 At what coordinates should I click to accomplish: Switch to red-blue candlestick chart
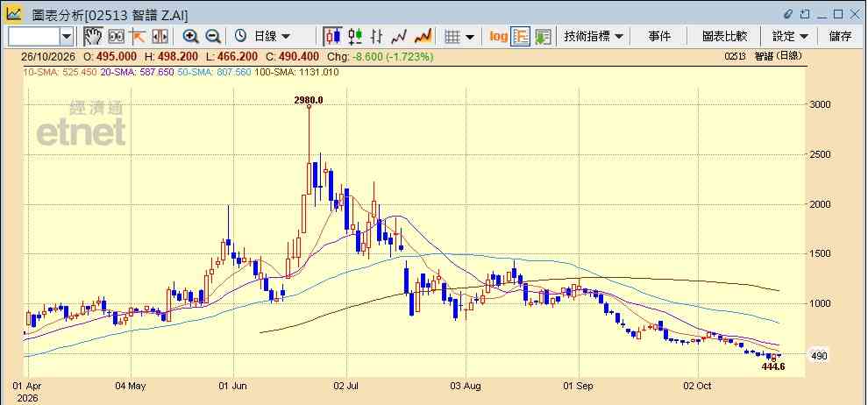pyautogui.click(x=332, y=37)
